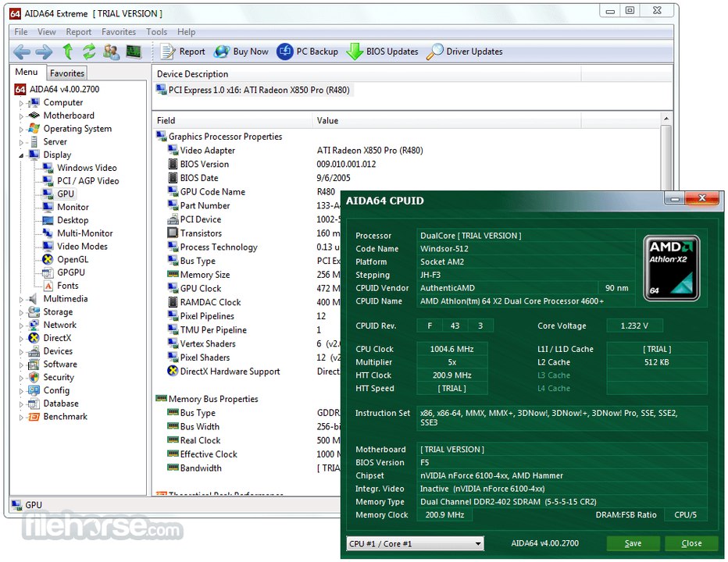Check for Driver Updates
The height and width of the screenshot is (562, 728).
464,52
